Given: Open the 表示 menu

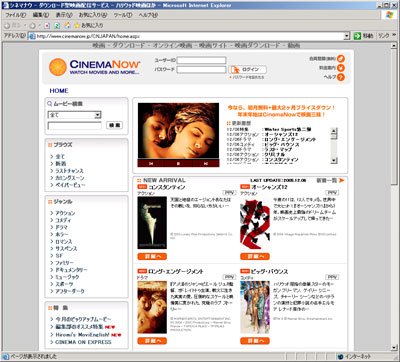Looking at the screenshot, I should coord(64,15).
